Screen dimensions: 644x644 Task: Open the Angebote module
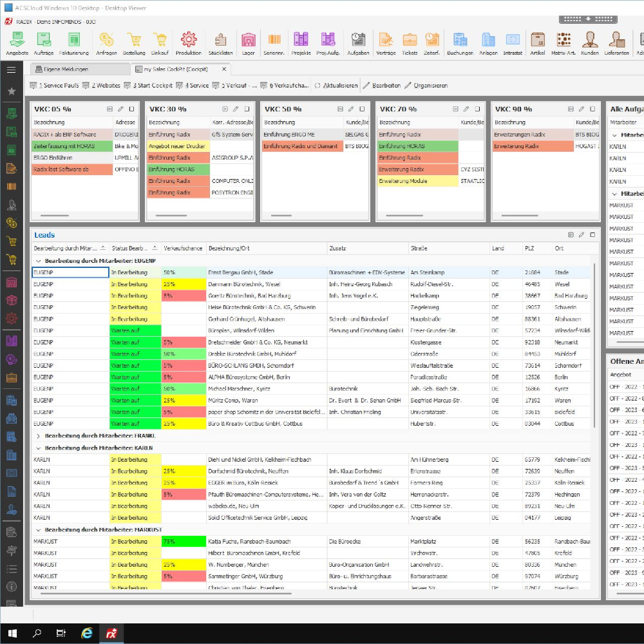[x=17, y=44]
